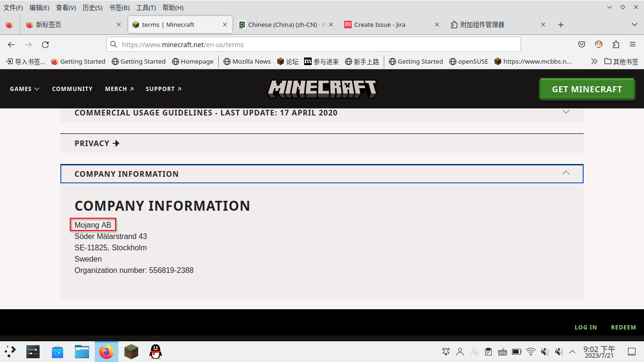The image size is (644, 362).
Task: Click the Söder Mälarstrand 43 address line
Action: click(111, 237)
